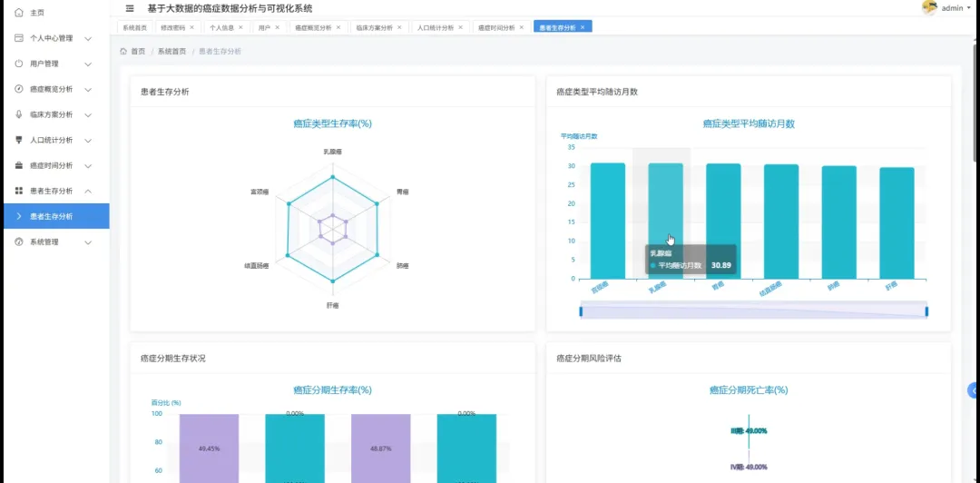Click the 主页 home icon in the sidebar
The width and height of the screenshot is (980, 483).
coord(19,13)
